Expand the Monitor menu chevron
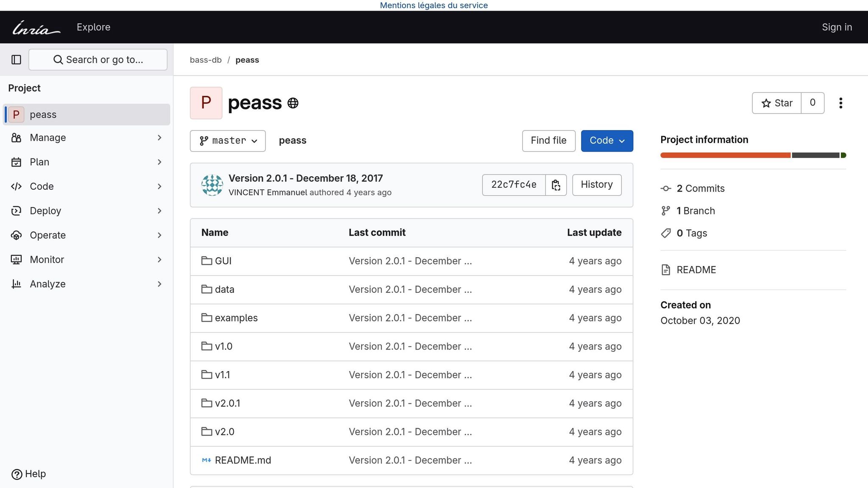 pyautogui.click(x=159, y=260)
